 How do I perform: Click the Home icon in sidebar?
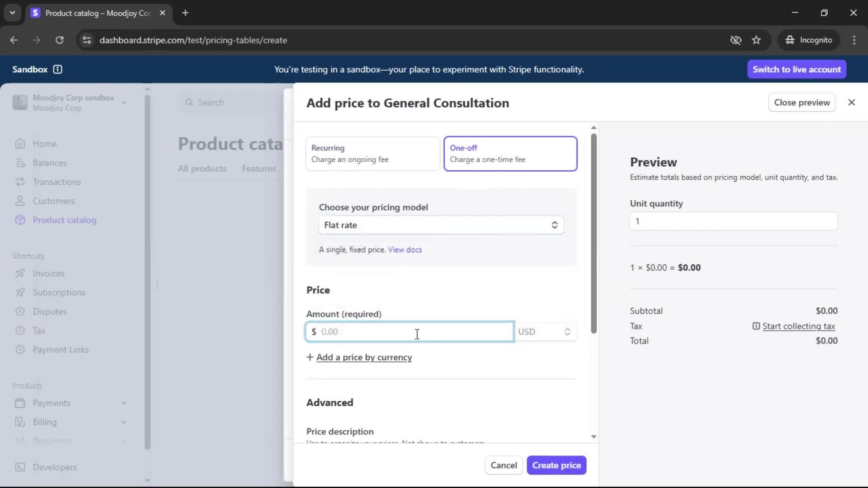point(20,144)
